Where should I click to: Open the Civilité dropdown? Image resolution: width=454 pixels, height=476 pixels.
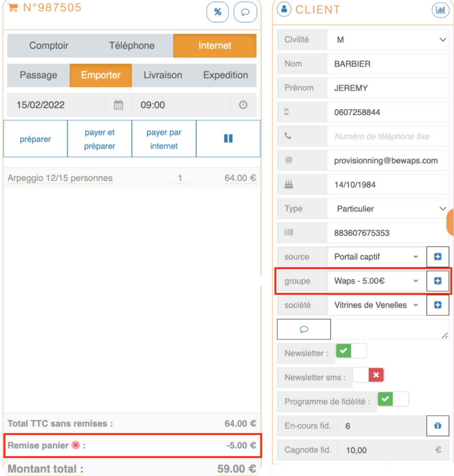[388, 40]
